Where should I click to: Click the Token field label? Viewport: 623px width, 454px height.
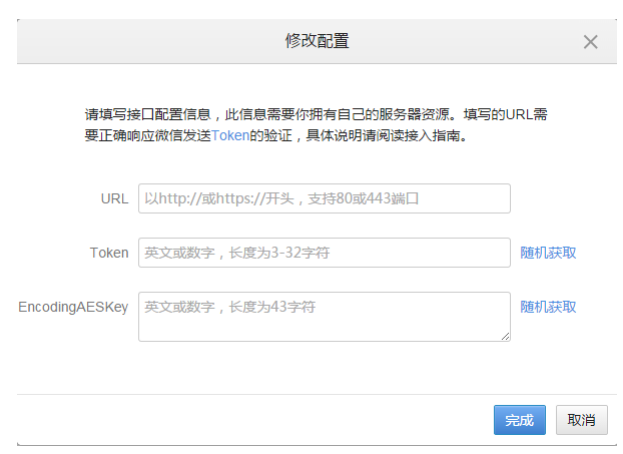[x=109, y=253]
